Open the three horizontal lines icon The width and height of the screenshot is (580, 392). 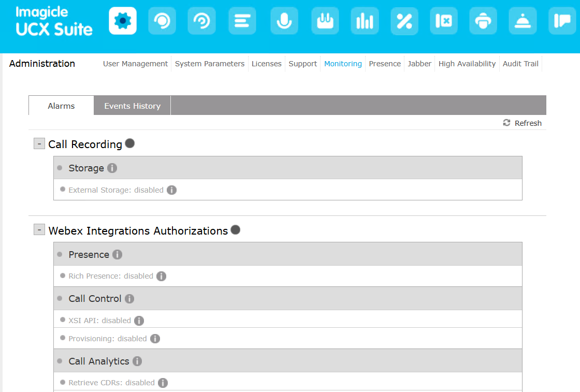[x=242, y=21]
